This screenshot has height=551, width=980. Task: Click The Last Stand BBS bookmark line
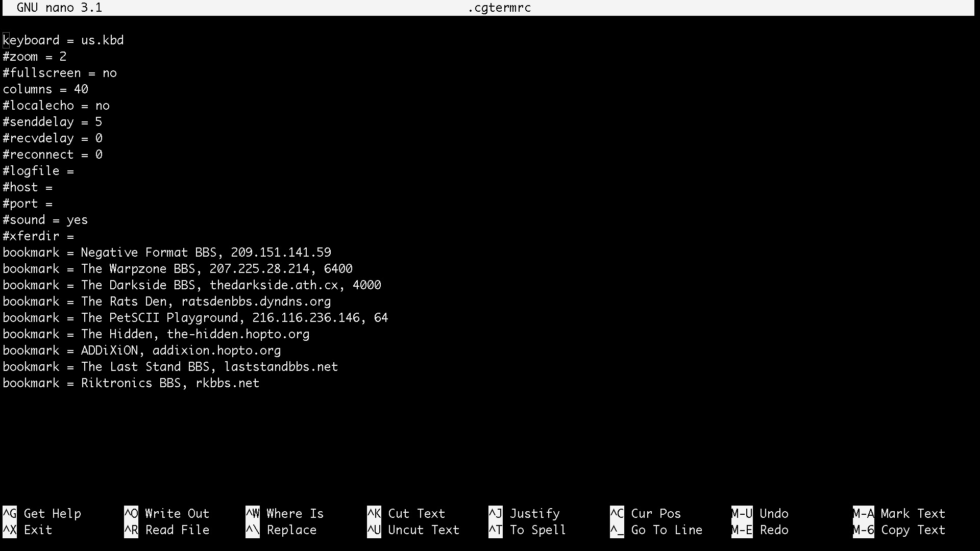pos(170,367)
